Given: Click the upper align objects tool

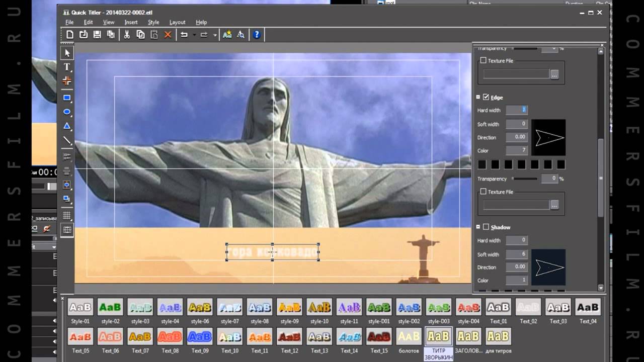Looking at the screenshot, I should 67,157.
